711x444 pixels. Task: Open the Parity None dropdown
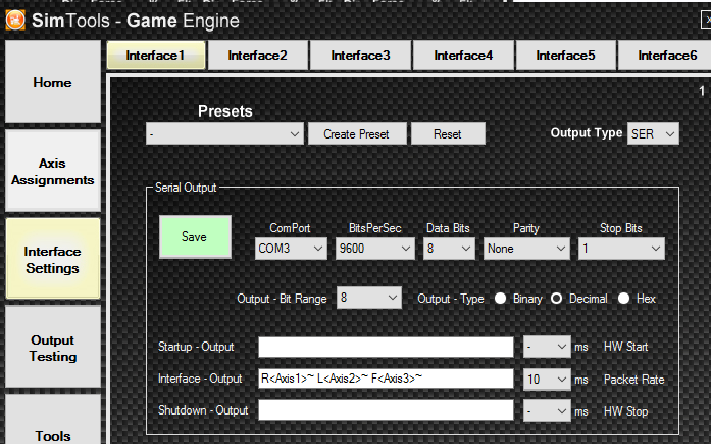tap(526, 249)
